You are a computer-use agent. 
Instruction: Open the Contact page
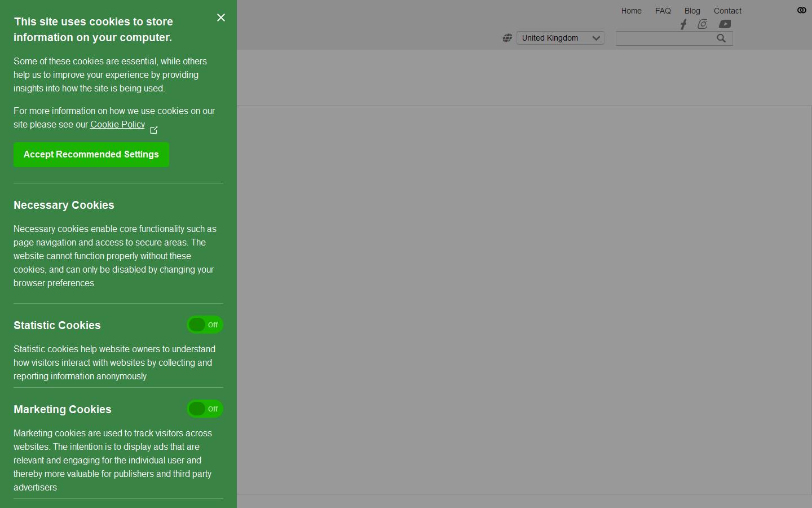727,11
